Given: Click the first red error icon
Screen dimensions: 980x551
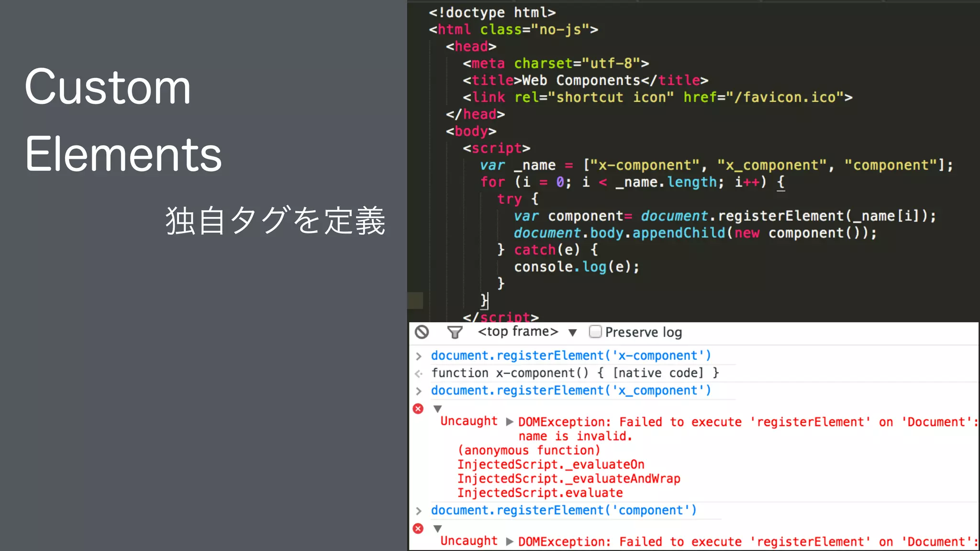Looking at the screenshot, I should coord(418,408).
